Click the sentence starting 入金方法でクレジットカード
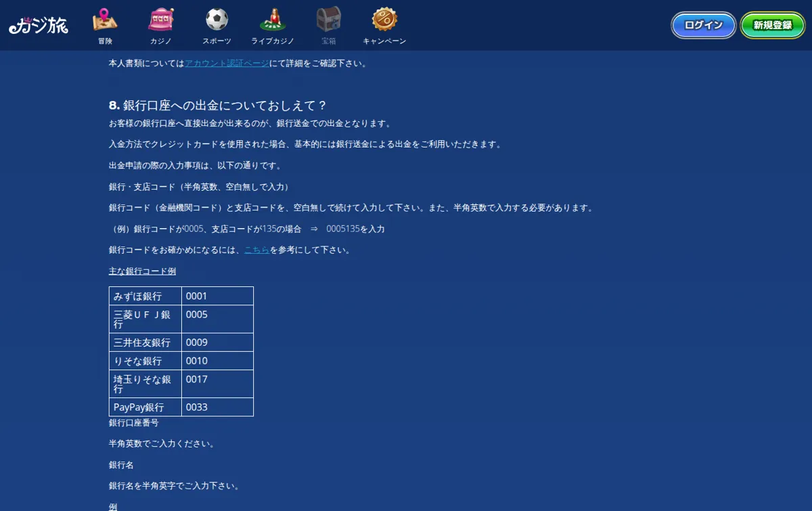The image size is (812, 511). (305, 144)
